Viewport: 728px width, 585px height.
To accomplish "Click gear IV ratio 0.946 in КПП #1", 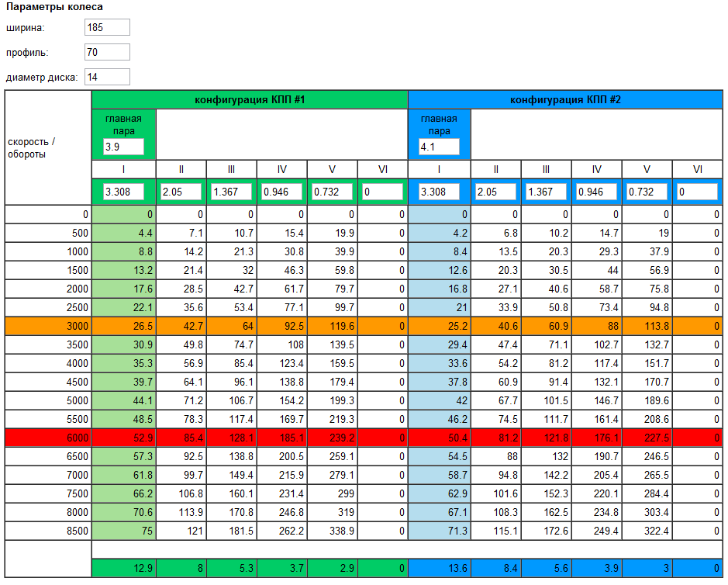I will 282,192.
